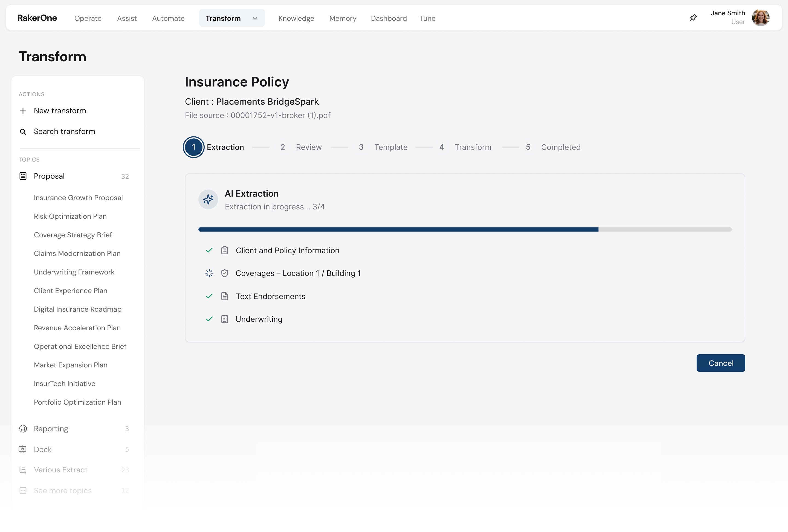Click the AI Extraction sparkle icon
The width and height of the screenshot is (788, 532).
pos(208,199)
